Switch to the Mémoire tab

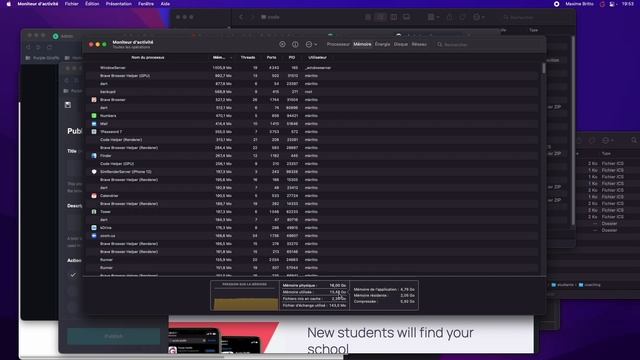click(x=362, y=44)
